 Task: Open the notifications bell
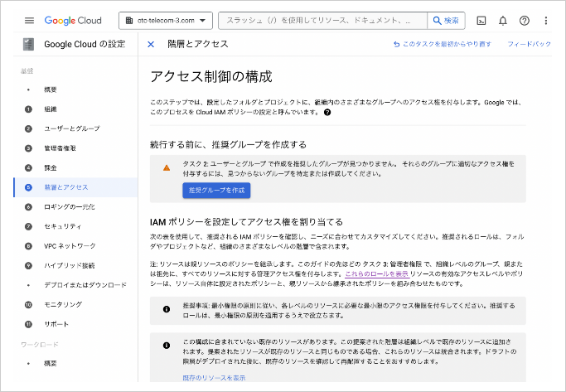pos(503,20)
